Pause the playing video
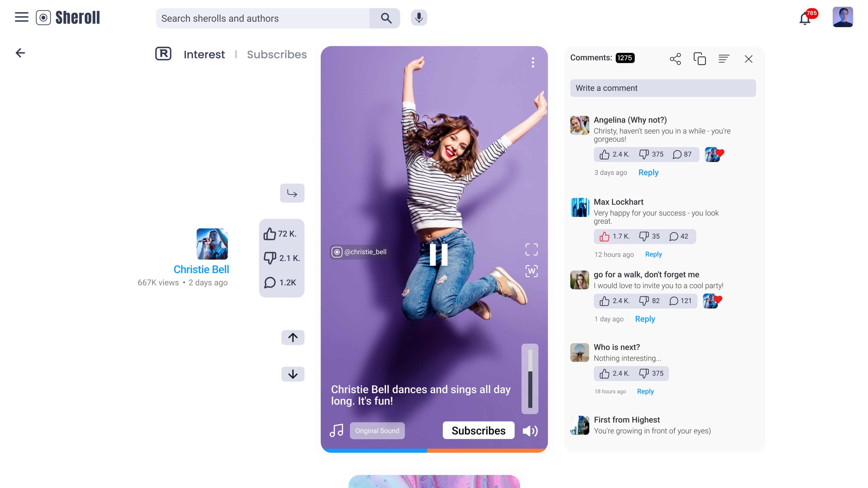The width and height of the screenshot is (868, 488). [438, 255]
